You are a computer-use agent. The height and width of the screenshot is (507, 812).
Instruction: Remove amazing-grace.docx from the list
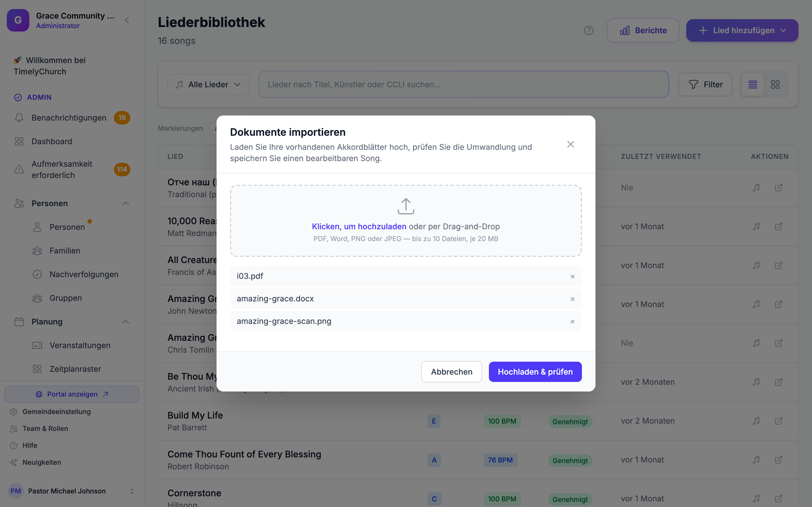tap(572, 299)
